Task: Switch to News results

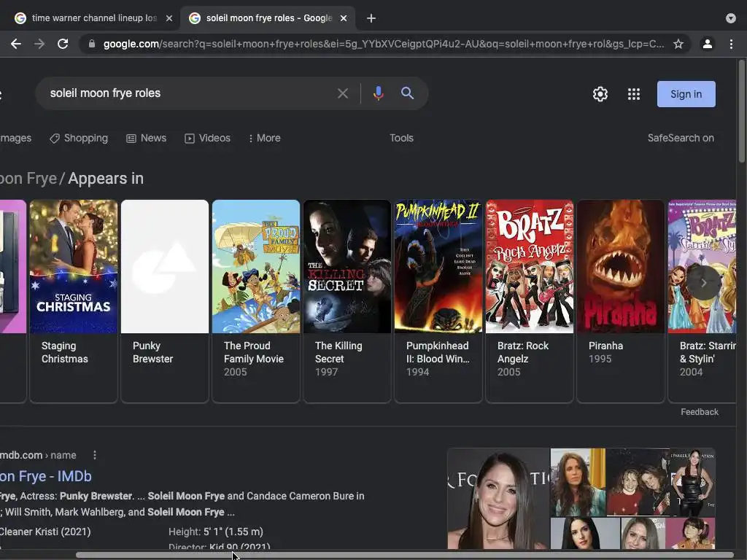Action: (146, 138)
